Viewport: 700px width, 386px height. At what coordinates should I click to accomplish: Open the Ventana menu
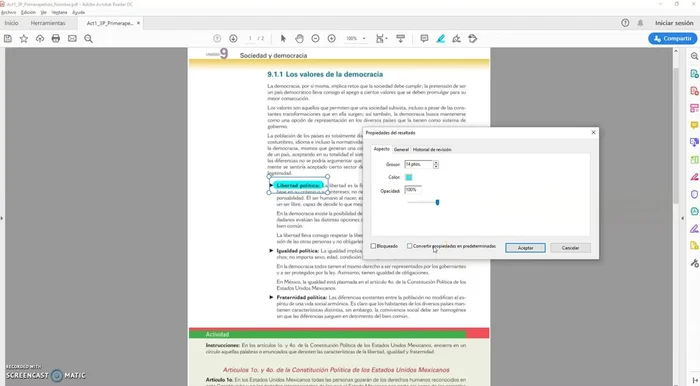click(59, 12)
